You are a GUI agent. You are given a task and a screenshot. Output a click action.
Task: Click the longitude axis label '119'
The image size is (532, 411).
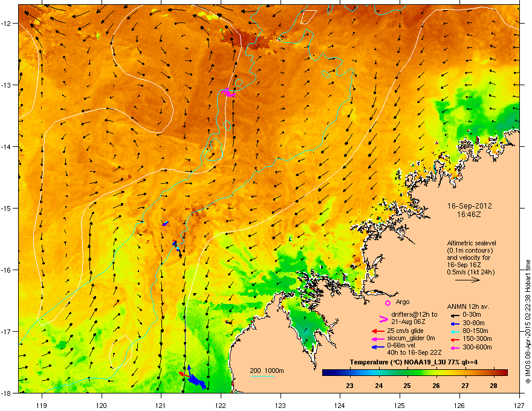[42, 405]
